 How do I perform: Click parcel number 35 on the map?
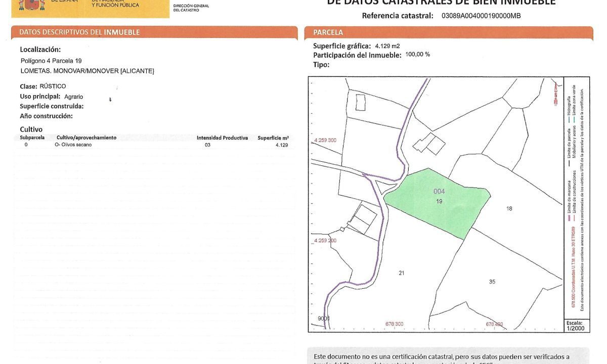pyautogui.click(x=492, y=282)
